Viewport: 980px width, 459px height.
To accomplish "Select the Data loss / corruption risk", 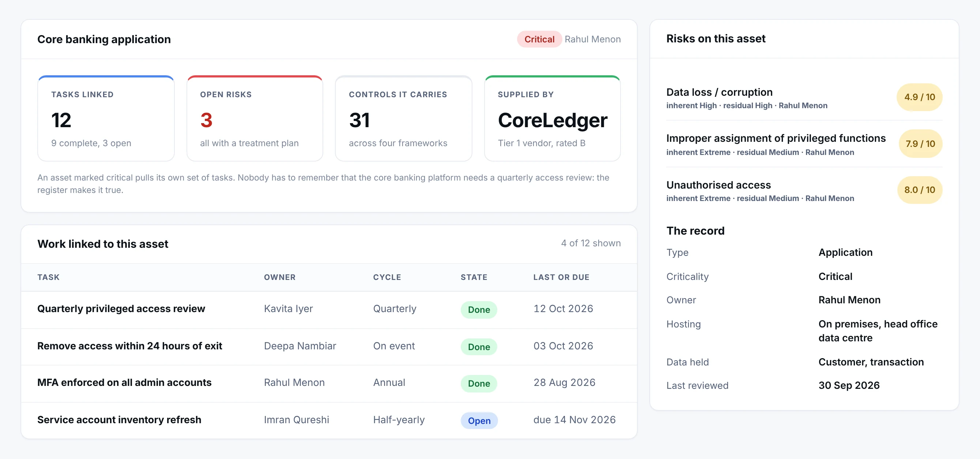I will click(804, 98).
